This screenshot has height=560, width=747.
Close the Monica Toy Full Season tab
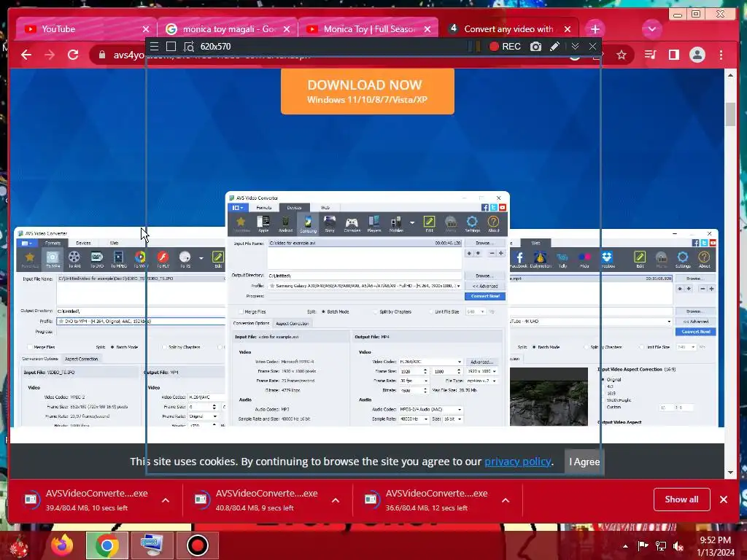(x=427, y=29)
